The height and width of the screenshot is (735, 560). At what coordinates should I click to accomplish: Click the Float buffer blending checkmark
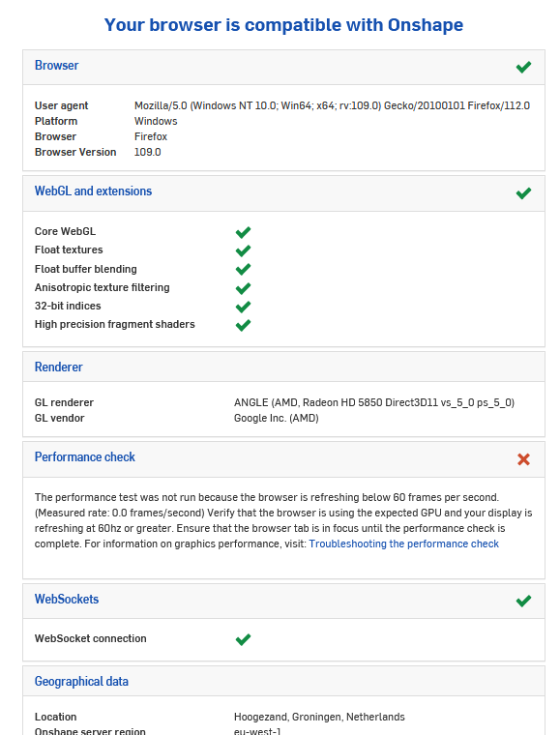[x=243, y=269]
